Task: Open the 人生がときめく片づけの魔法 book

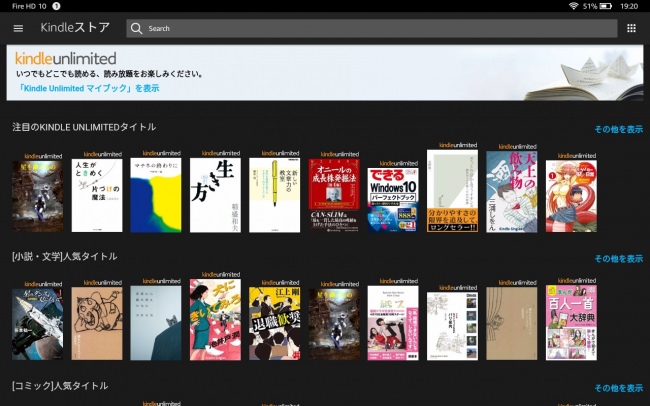Action: click(x=97, y=195)
